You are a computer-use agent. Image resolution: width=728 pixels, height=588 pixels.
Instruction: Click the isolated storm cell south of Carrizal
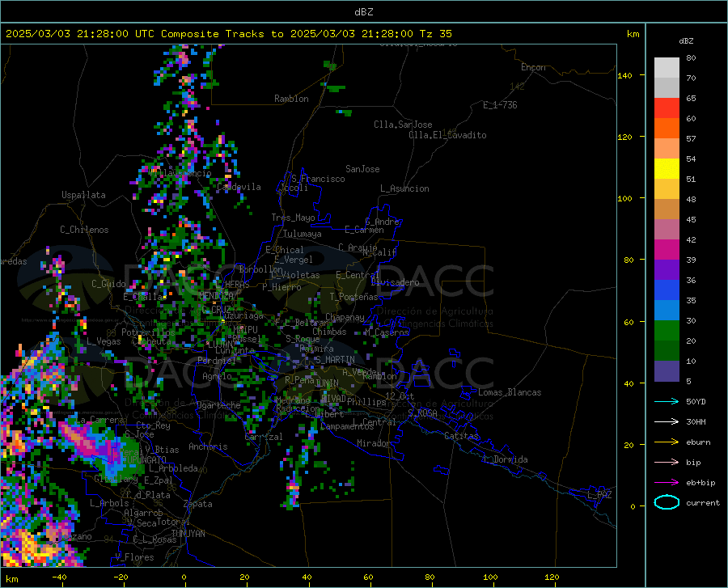coord(293,491)
